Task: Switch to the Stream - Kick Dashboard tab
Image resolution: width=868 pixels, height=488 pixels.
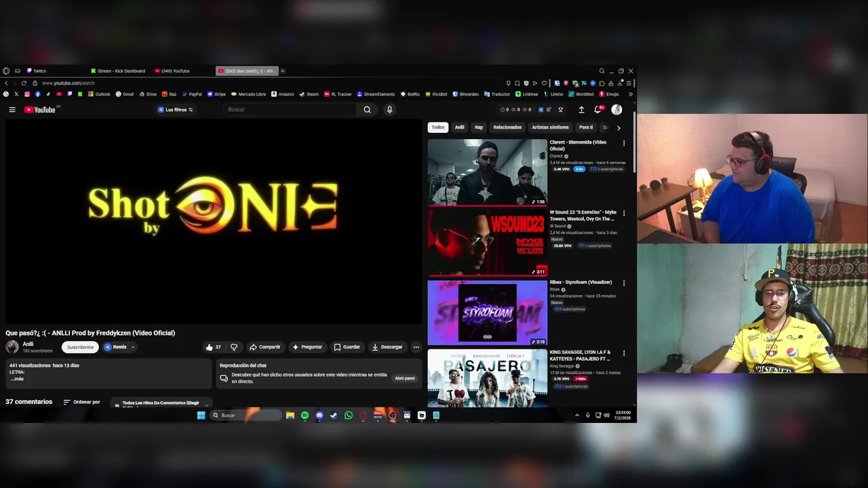Action: point(119,71)
